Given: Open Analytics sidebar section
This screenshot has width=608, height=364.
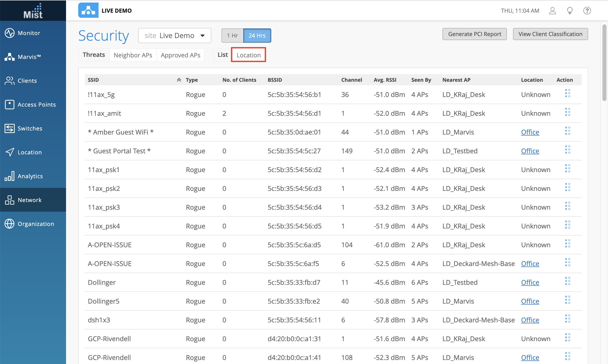Looking at the screenshot, I should [x=30, y=176].
